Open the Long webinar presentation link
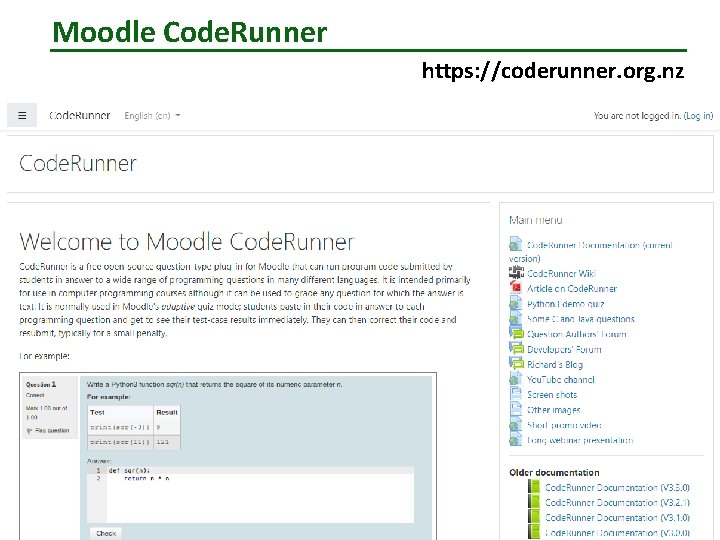Screen dimensions: 720x540 click(580, 440)
